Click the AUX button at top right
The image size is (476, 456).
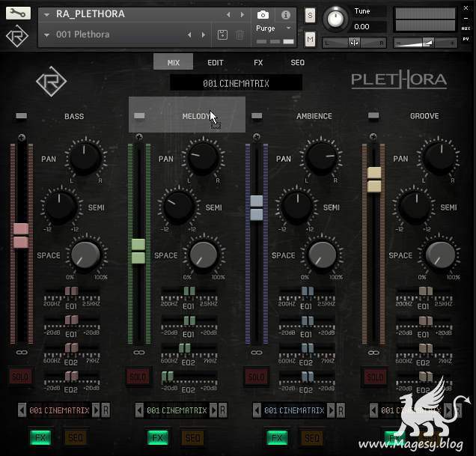466,28
